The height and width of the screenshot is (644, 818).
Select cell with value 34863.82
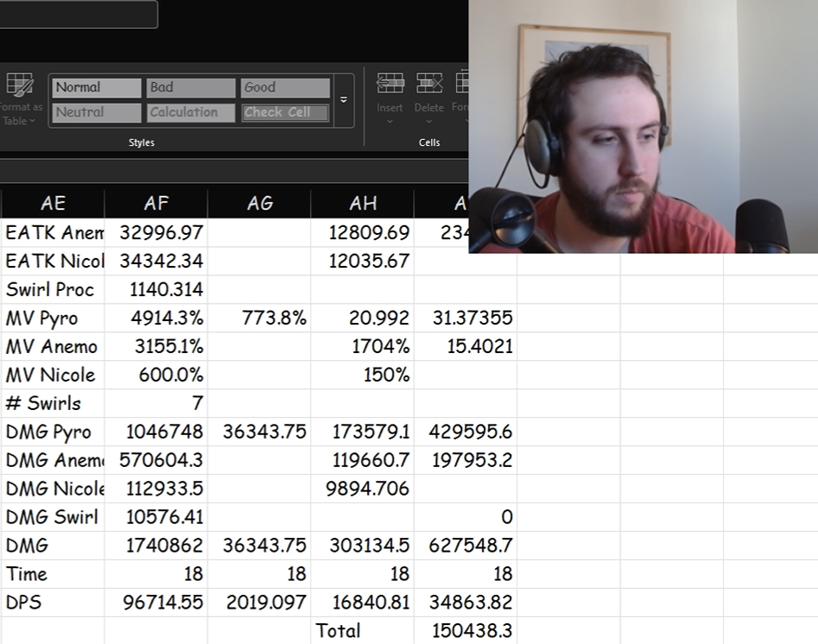coord(466,603)
